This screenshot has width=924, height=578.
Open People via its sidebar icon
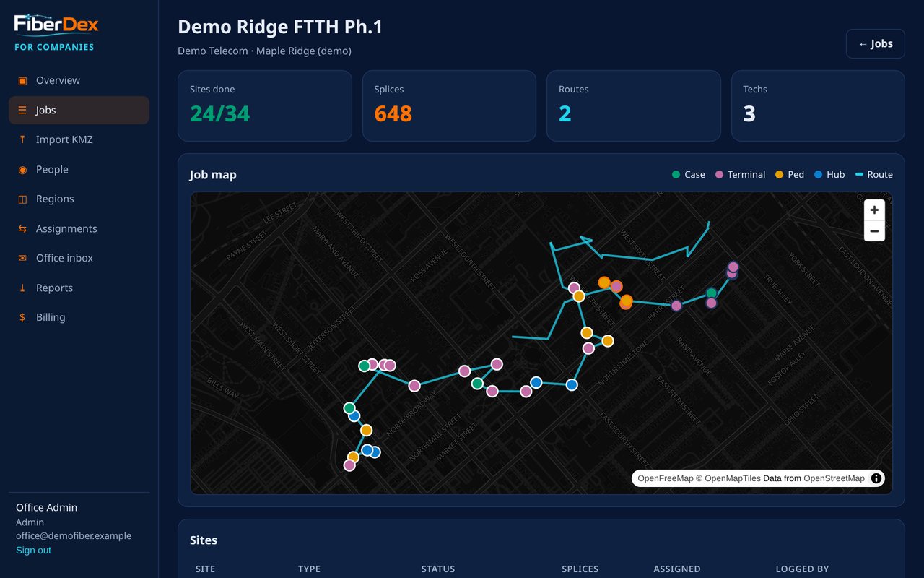click(22, 169)
